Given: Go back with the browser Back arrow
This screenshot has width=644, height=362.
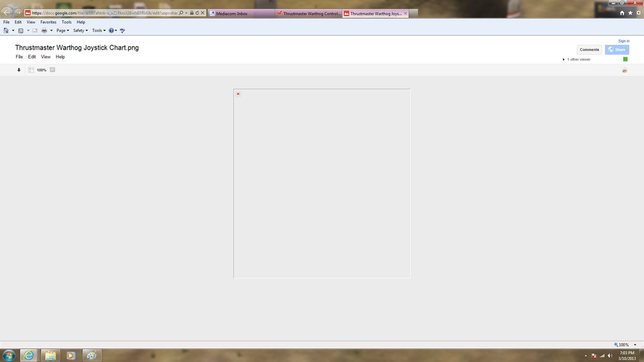Looking at the screenshot, I should 7,13.
